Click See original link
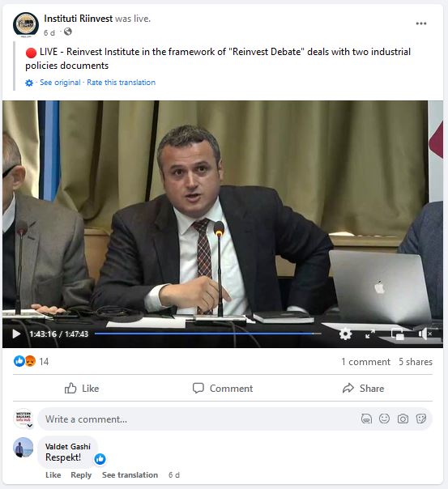The height and width of the screenshot is (489, 448). (60, 83)
